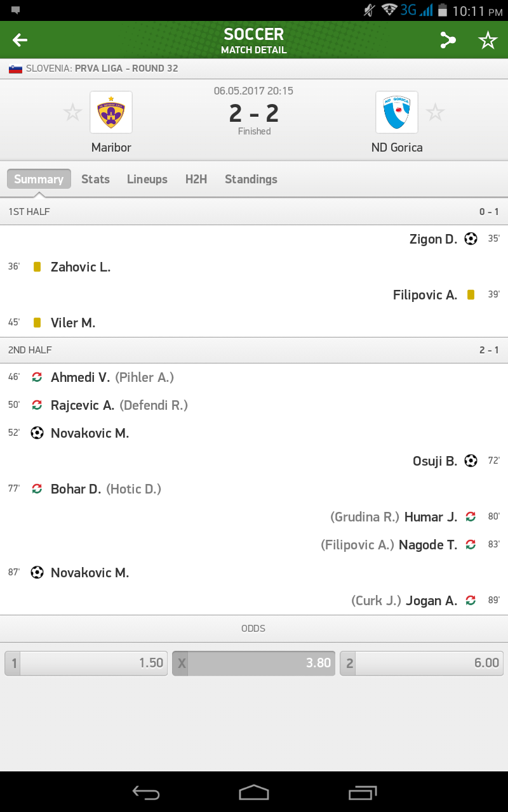
Task: Tap yellow card icon beside Zahovic L.
Action: pyautogui.click(x=37, y=267)
